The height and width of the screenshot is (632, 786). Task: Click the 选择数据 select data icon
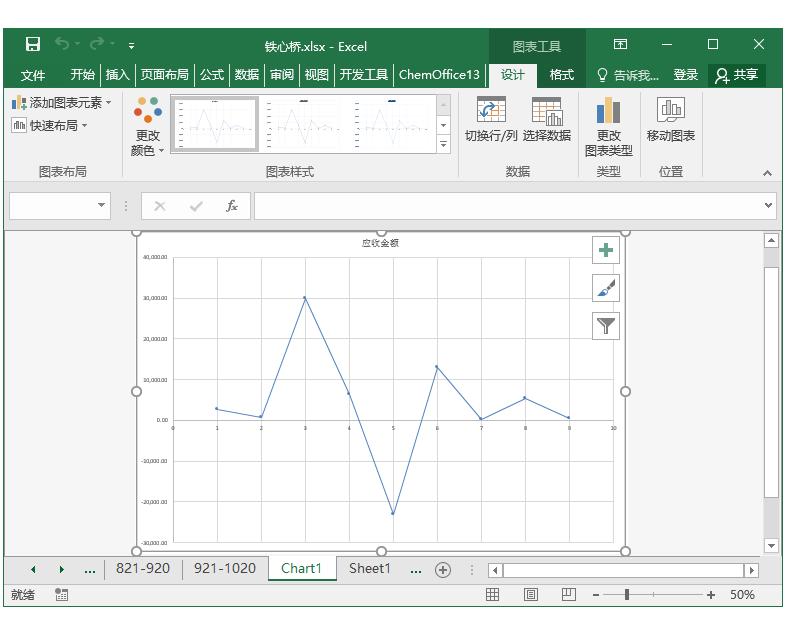[x=547, y=119]
